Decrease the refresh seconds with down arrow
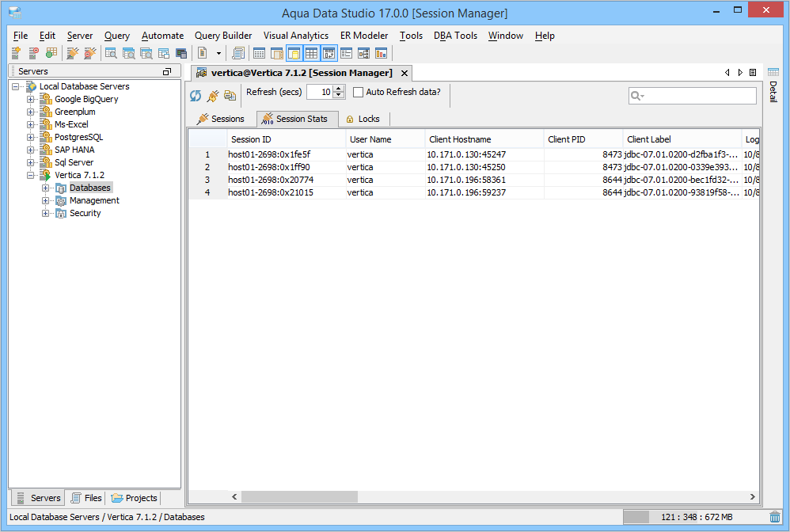The width and height of the screenshot is (790, 532). 339,95
